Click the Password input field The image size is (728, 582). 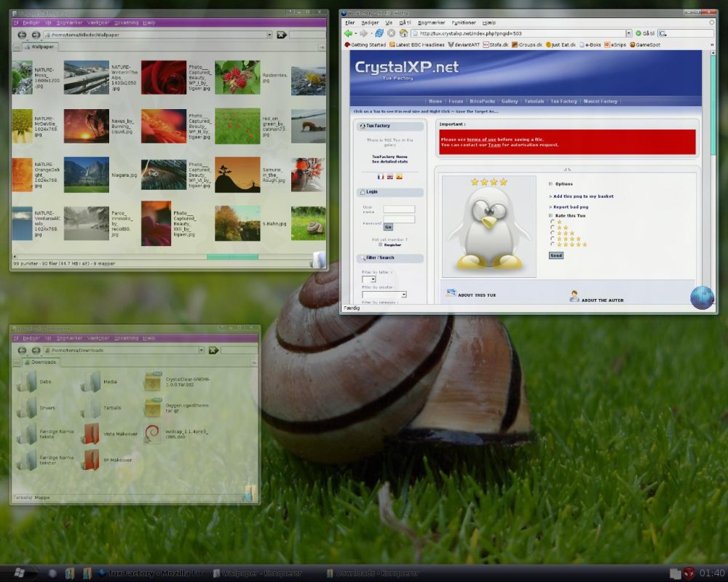pyautogui.click(x=399, y=219)
